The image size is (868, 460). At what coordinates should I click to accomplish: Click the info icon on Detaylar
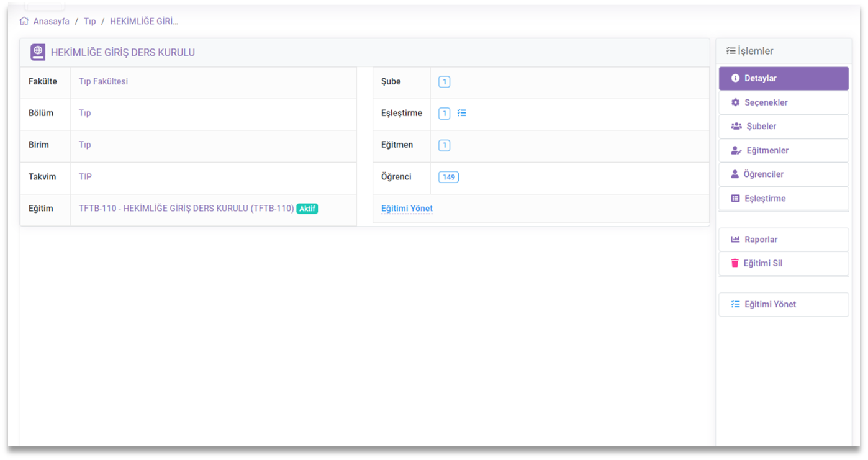pos(736,78)
